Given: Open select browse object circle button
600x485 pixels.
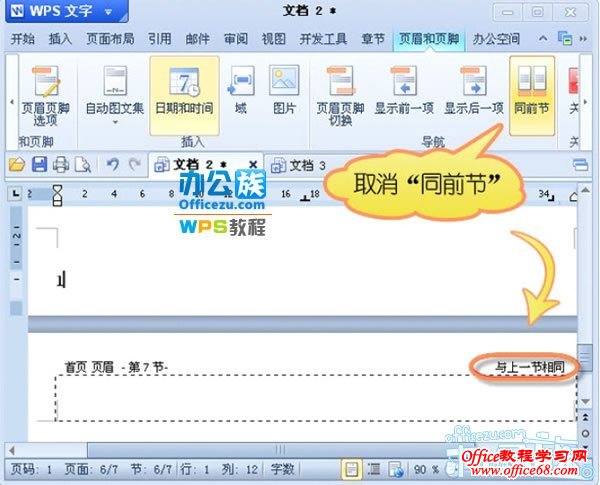Looking at the screenshot, I should pyautogui.click(x=585, y=433).
